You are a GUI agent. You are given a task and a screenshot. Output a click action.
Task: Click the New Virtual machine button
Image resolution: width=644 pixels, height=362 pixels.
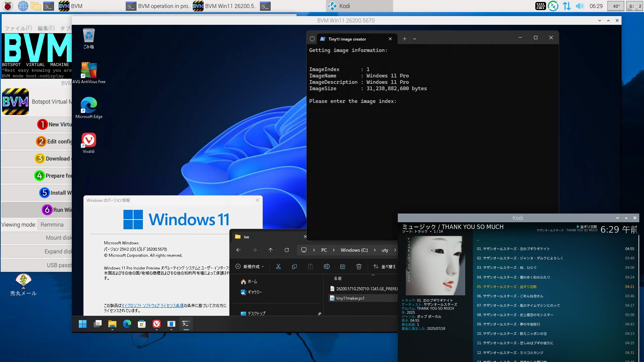pyautogui.click(x=37, y=124)
